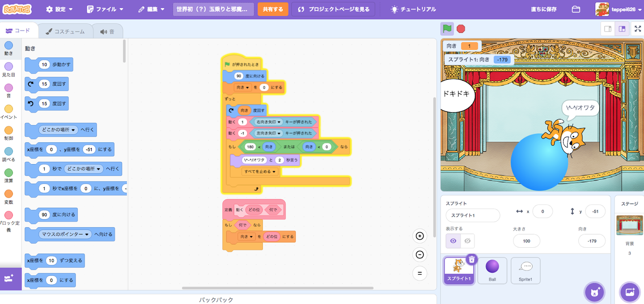
Task: Open どこかの場所 dropdown in 1秒で block
Action: click(84, 169)
